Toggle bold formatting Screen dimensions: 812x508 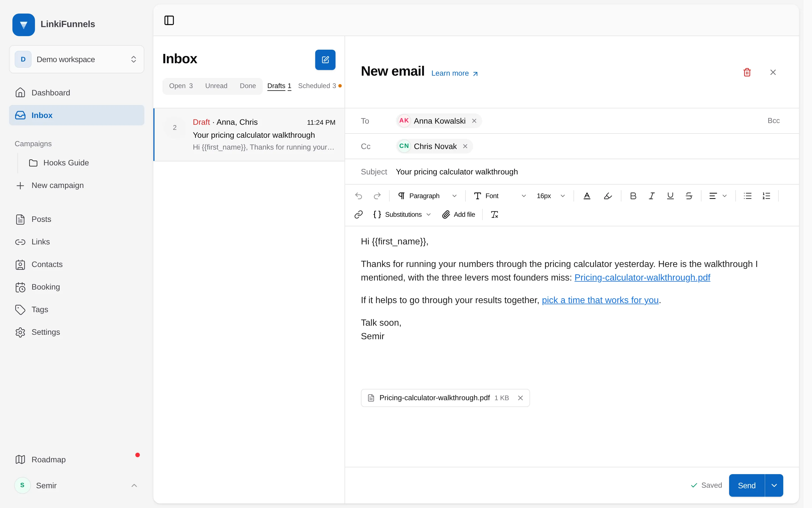coord(633,196)
